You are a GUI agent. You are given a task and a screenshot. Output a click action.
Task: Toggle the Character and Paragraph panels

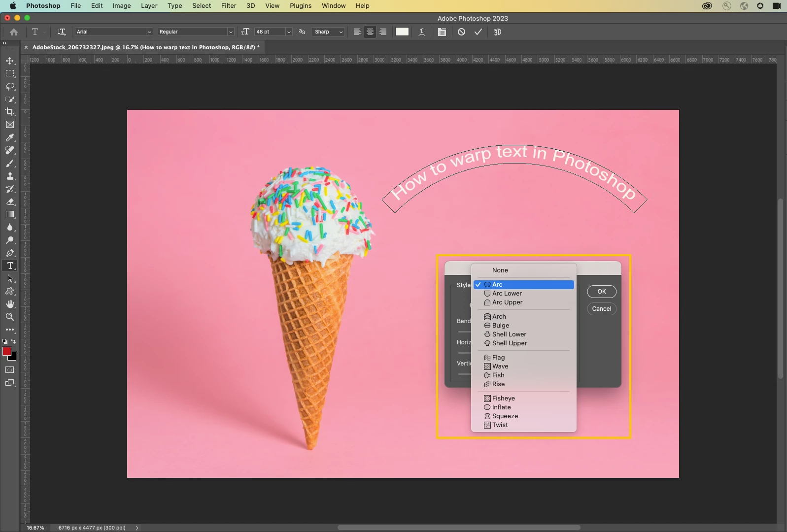click(x=442, y=32)
